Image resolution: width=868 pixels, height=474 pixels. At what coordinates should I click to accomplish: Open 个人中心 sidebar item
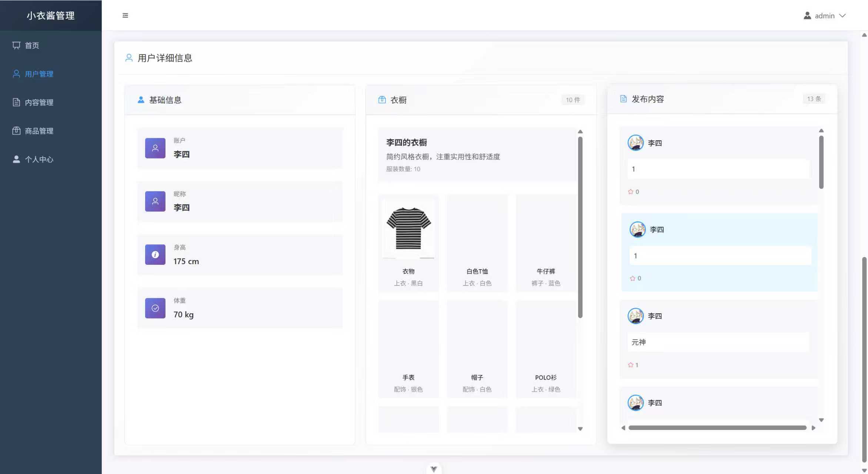39,159
